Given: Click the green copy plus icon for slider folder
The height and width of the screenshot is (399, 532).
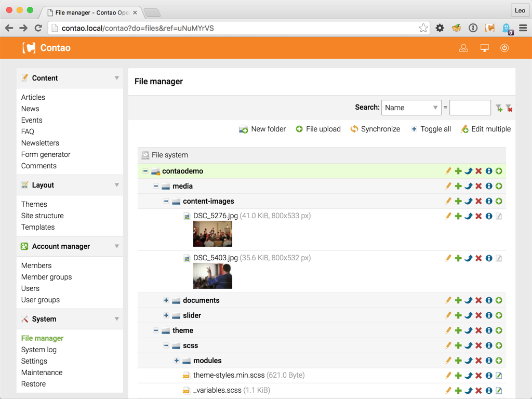Looking at the screenshot, I should [x=458, y=315].
